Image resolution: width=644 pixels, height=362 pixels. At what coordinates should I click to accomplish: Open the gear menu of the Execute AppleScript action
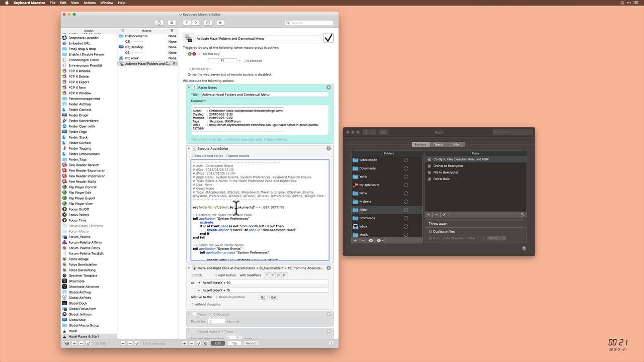[329, 149]
